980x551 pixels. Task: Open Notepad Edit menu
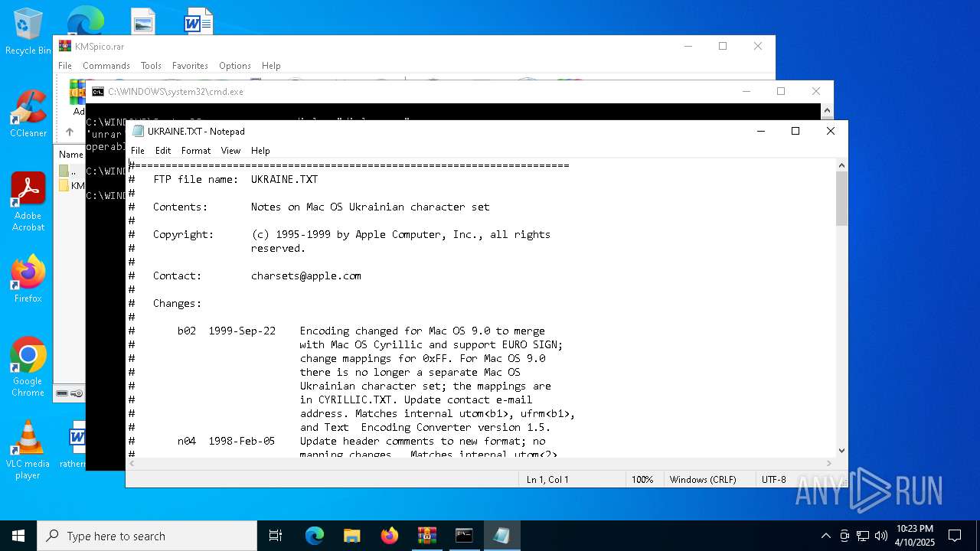click(163, 151)
